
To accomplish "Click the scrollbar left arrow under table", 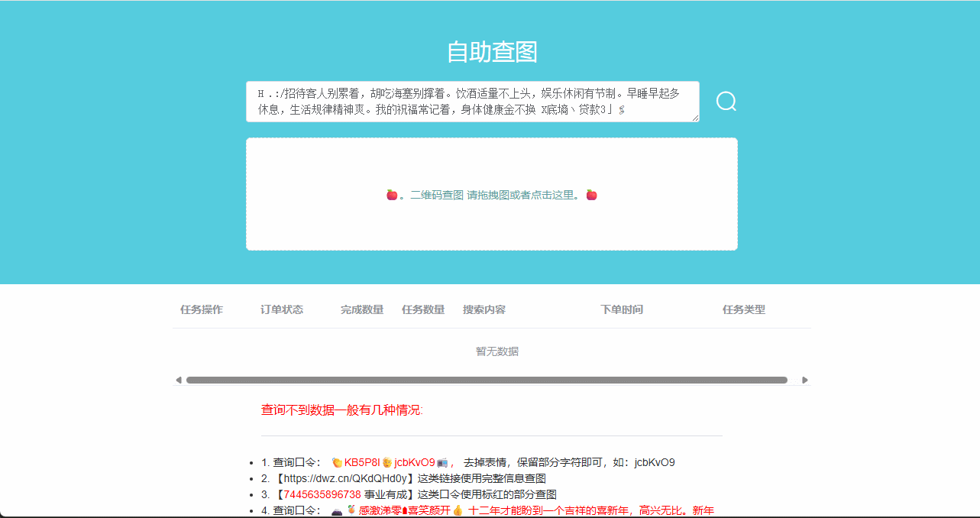I will [179, 380].
